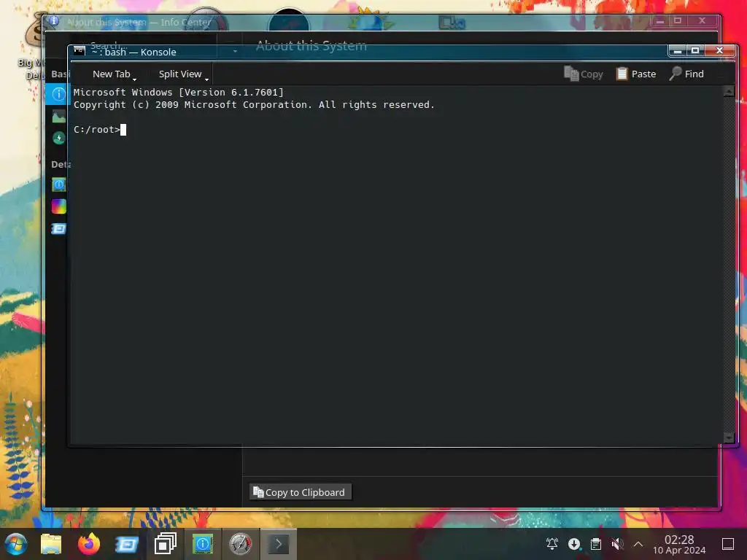Open the Start menu orb
Image resolution: width=747 pixels, height=560 pixels.
tap(16, 544)
